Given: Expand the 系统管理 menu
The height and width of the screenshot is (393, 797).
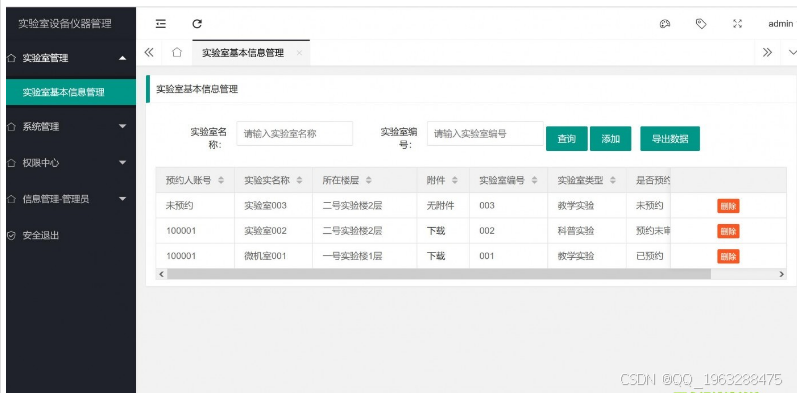Looking at the screenshot, I should (71, 127).
